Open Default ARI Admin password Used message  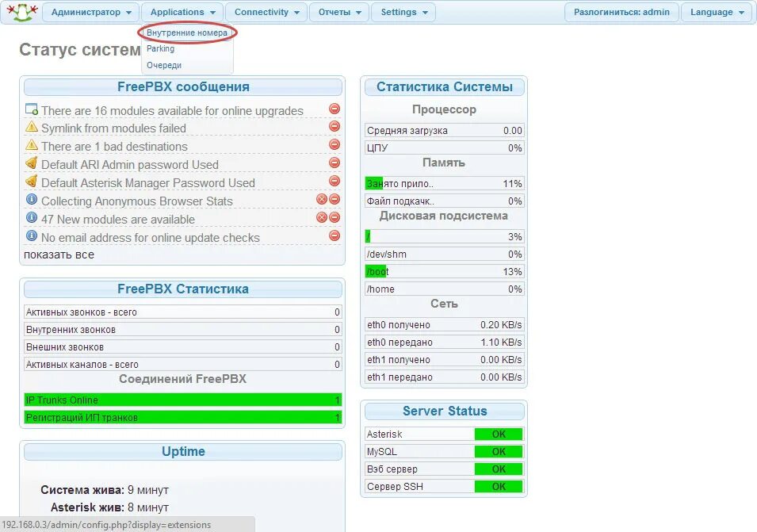(130, 165)
